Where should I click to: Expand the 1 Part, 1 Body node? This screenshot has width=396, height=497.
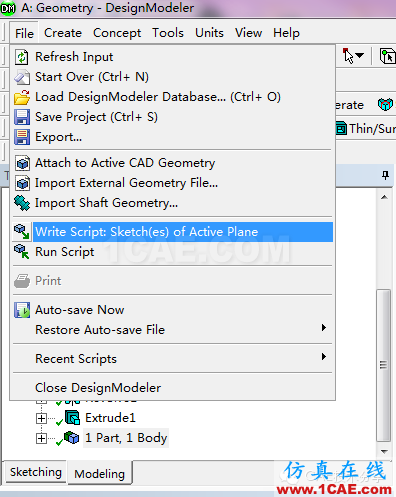[41, 438]
